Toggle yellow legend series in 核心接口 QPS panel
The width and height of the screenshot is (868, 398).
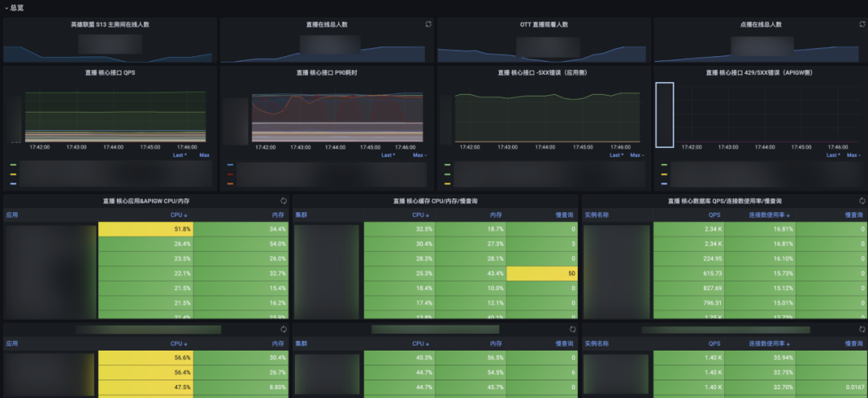[14, 174]
